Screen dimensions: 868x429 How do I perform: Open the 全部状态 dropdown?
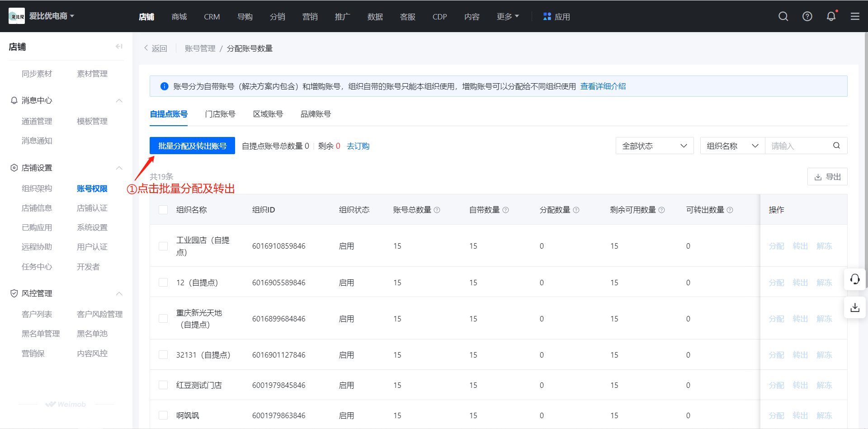tap(655, 146)
